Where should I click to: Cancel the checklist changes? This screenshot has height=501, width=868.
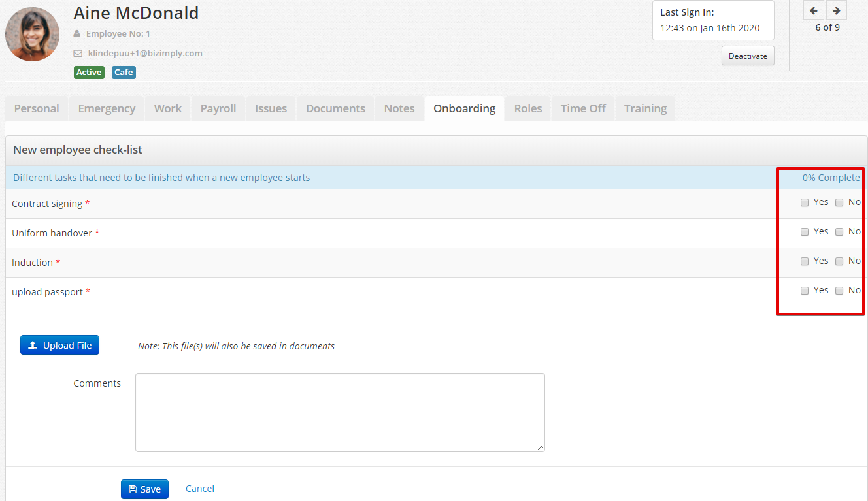(x=200, y=489)
